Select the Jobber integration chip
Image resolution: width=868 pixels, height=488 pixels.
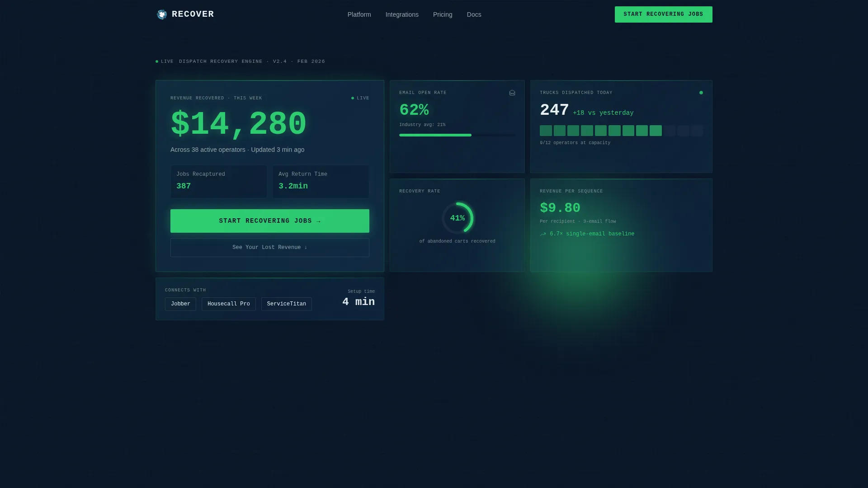click(x=180, y=304)
